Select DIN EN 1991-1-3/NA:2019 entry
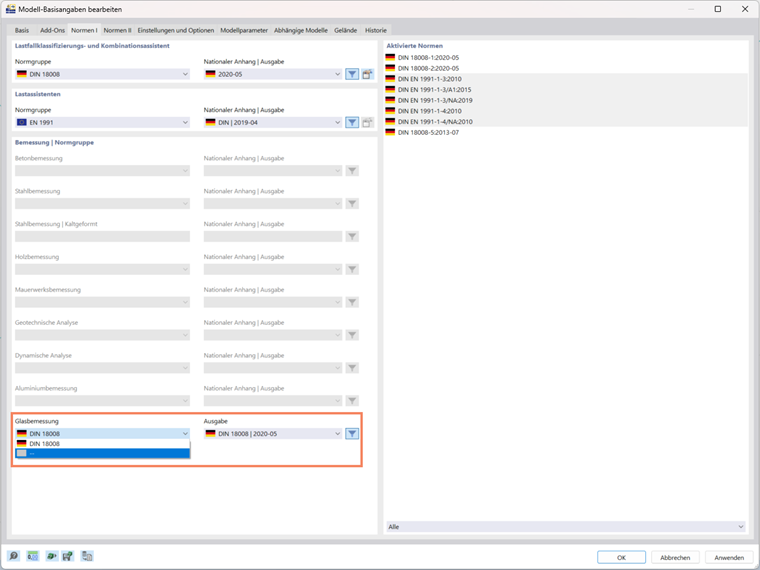Screen dimensions: 760x570 [567, 100]
